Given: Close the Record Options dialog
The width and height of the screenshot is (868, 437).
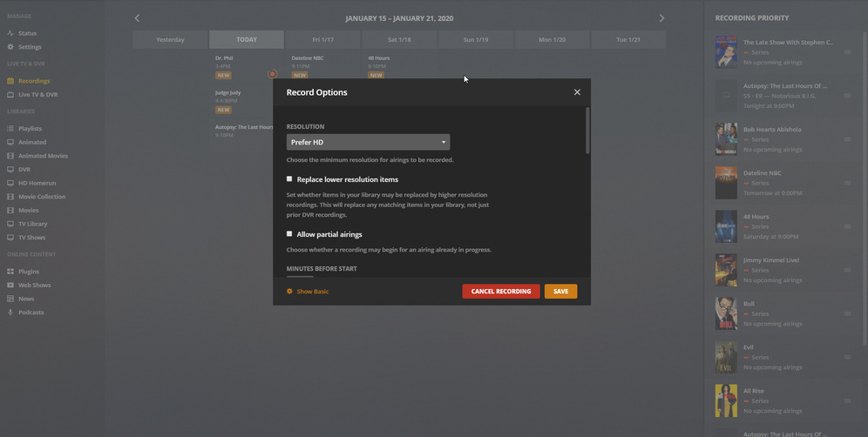Looking at the screenshot, I should point(577,92).
